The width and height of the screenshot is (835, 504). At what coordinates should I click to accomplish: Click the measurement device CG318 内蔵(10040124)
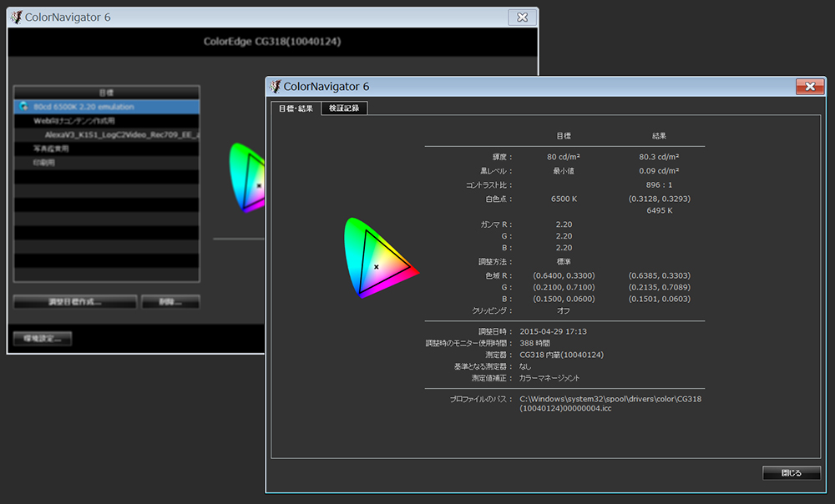[561, 355]
